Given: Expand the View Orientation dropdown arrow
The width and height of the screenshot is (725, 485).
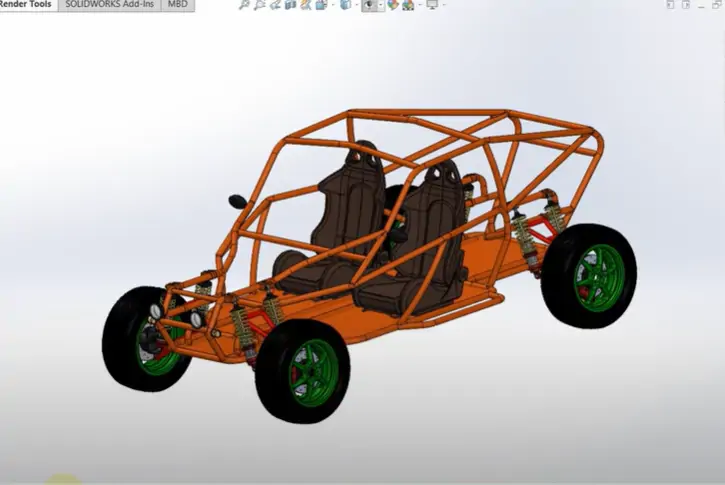Looking at the screenshot, I should tap(333, 5).
